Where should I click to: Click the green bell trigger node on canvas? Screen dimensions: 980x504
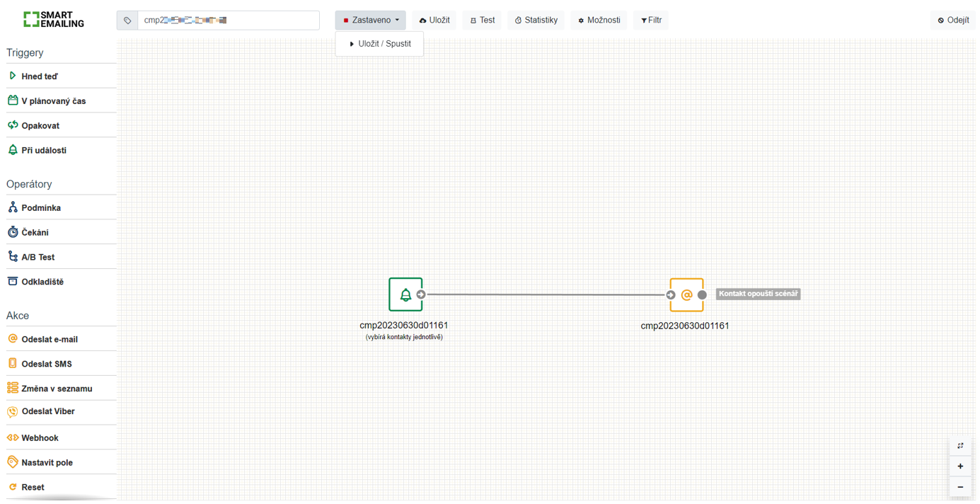[x=405, y=294]
